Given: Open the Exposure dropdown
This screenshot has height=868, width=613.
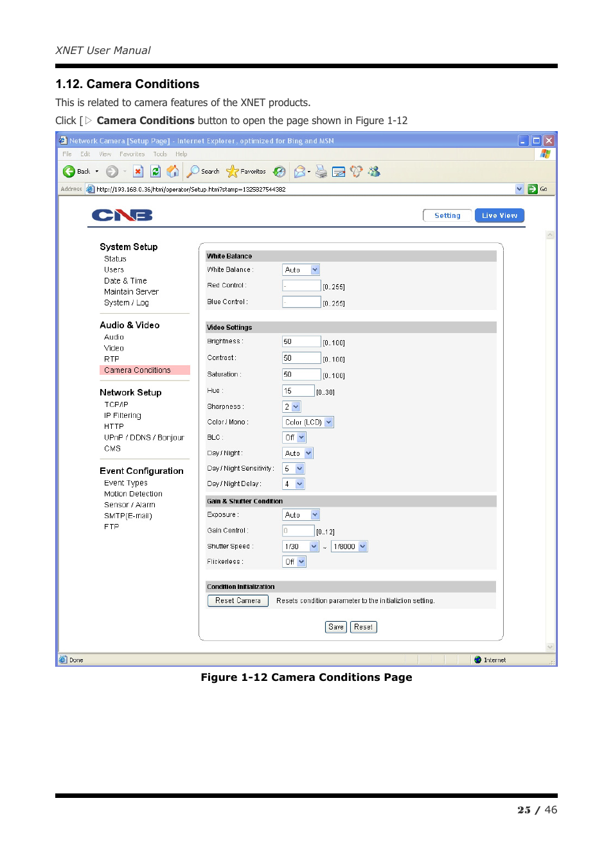Looking at the screenshot, I should [301, 515].
